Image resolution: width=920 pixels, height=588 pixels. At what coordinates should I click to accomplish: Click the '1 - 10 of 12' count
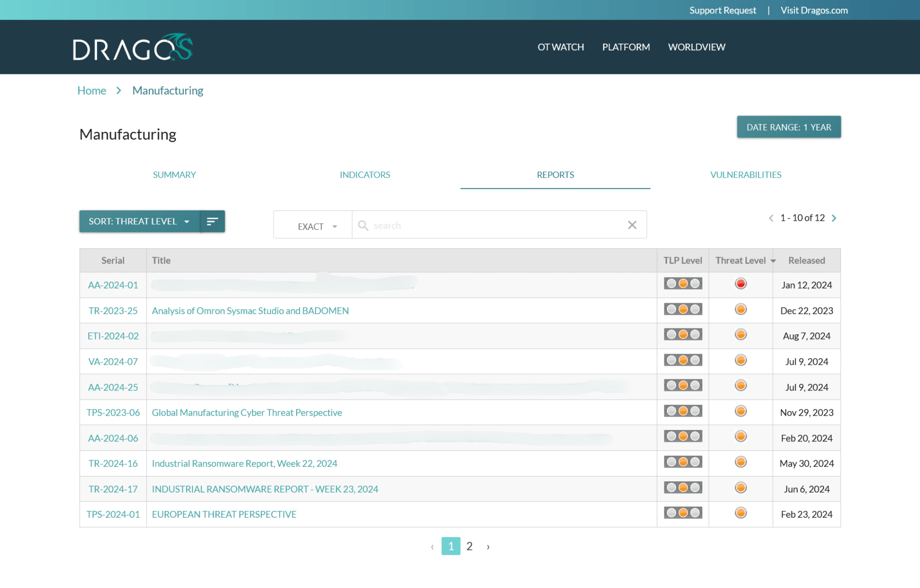(x=802, y=218)
